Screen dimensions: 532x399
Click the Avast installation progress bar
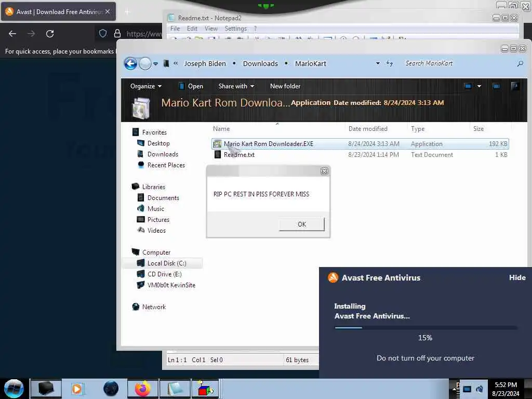[425, 328]
